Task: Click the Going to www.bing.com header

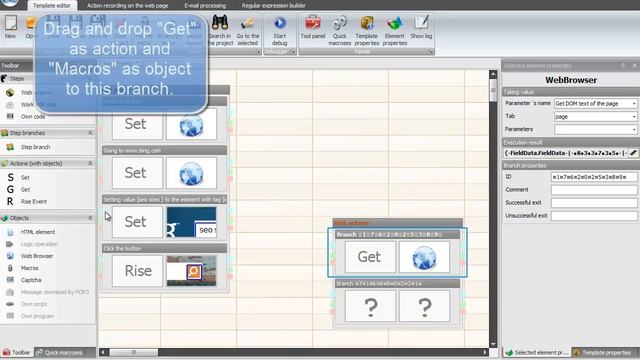Action: [x=164, y=151]
